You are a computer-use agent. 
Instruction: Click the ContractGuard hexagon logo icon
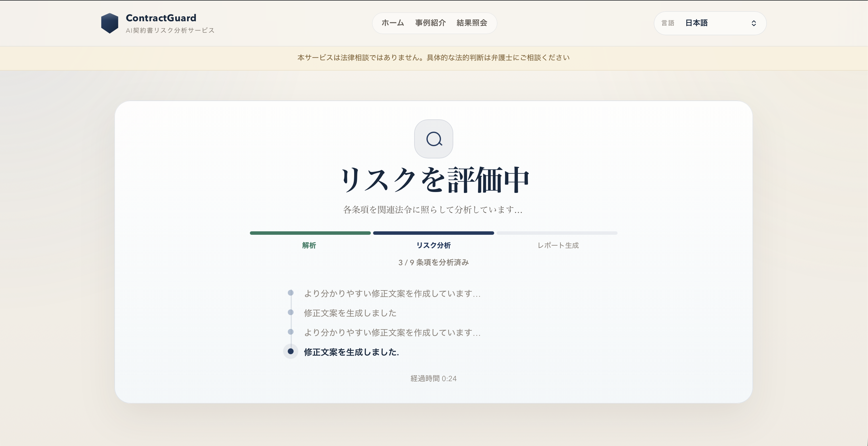110,23
